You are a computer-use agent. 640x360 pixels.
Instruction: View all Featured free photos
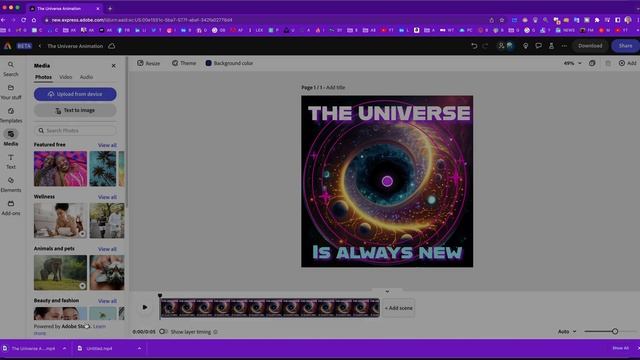pyautogui.click(x=107, y=145)
